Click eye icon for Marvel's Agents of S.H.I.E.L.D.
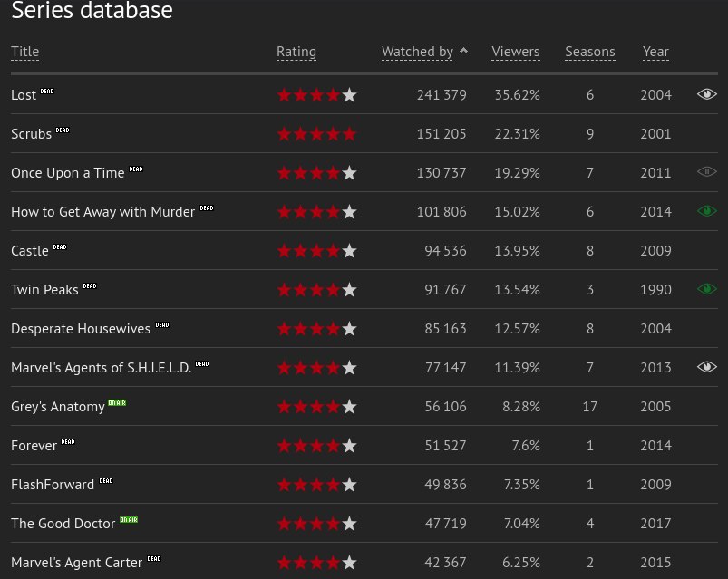The width and height of the screenshot is (728, 579). pos(706,367)
